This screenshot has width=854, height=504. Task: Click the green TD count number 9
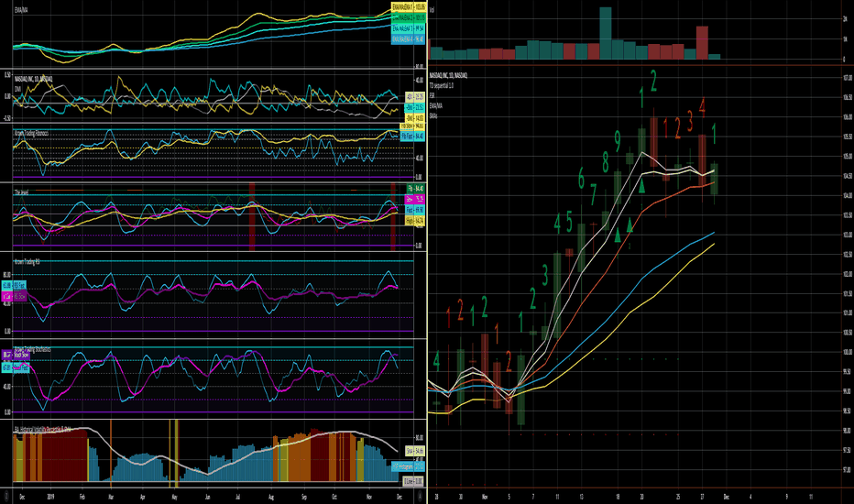click(617, 141)
